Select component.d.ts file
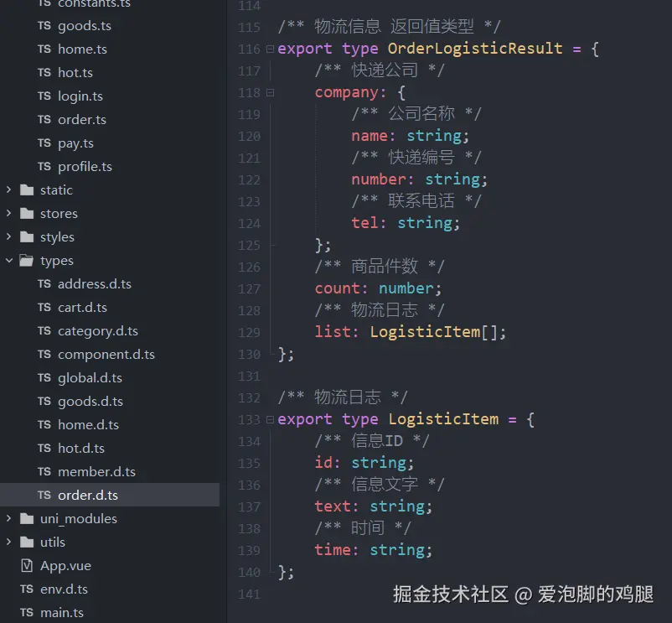 click(x=106, y=355)
